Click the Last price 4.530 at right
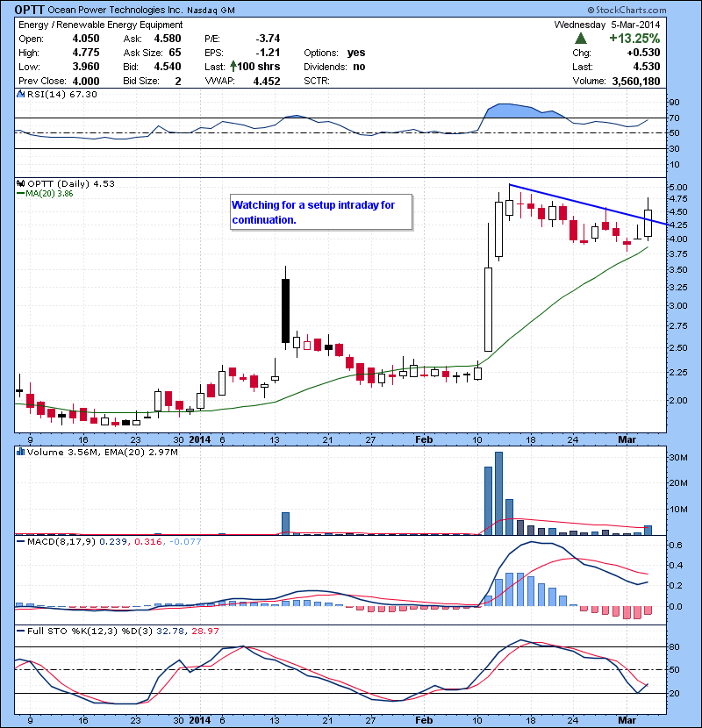Image resolution: width=702 pixels, height=728 pixels. 646,67
